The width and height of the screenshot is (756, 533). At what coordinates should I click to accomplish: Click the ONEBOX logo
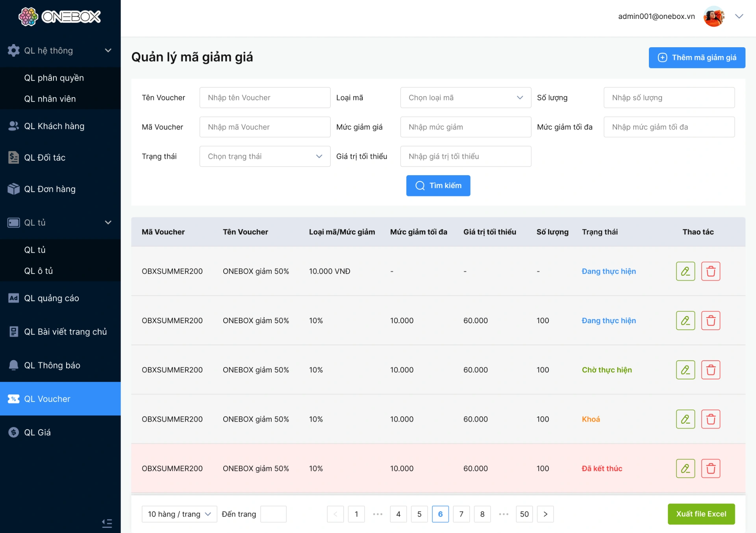60,17
